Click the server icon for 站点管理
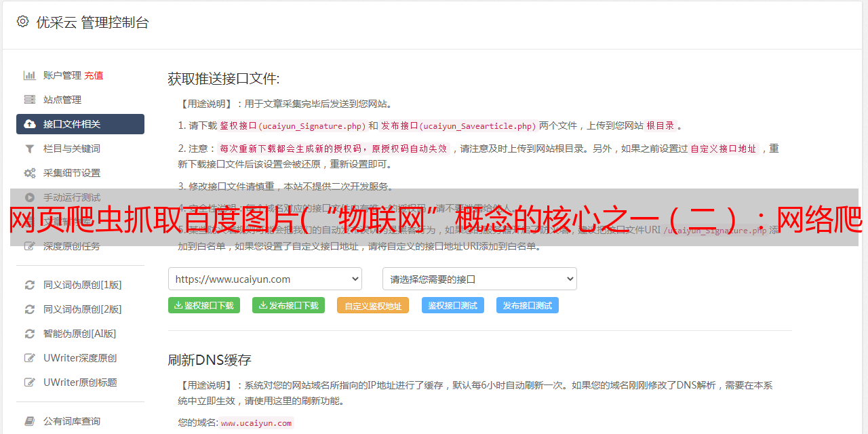This screenshot has height=434, width=868. click(x=30, y=100)
